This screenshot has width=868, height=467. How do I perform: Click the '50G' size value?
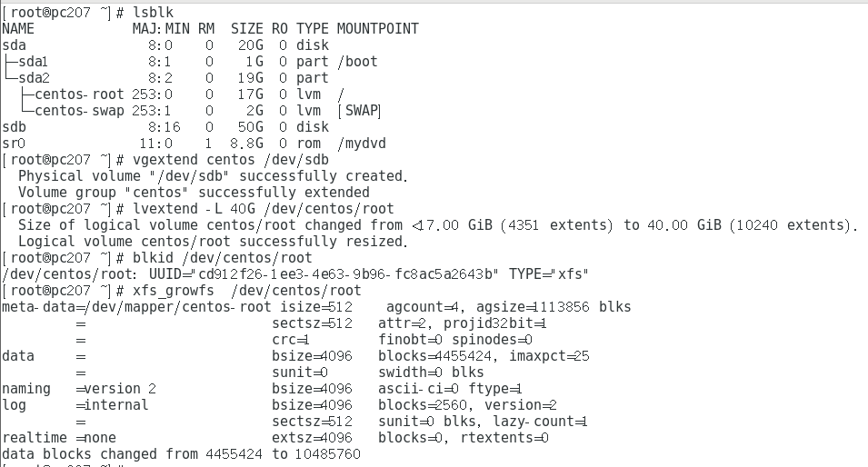251,126
